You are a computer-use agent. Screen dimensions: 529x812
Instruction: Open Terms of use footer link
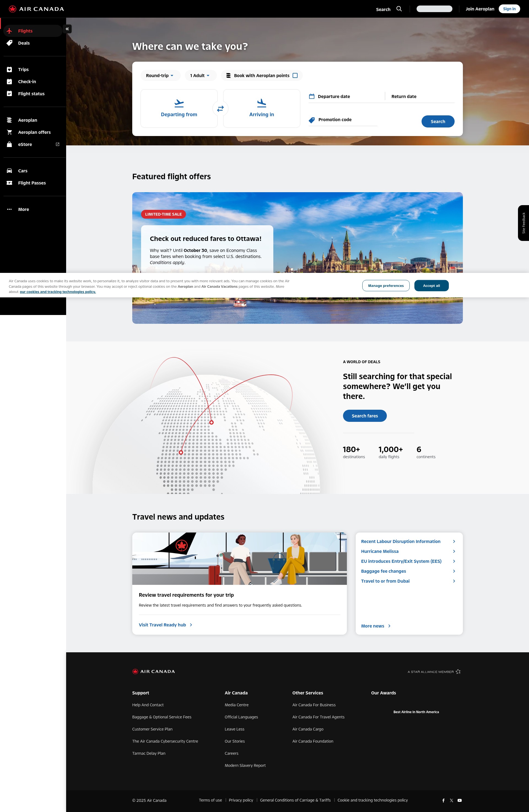coord(210,800)
